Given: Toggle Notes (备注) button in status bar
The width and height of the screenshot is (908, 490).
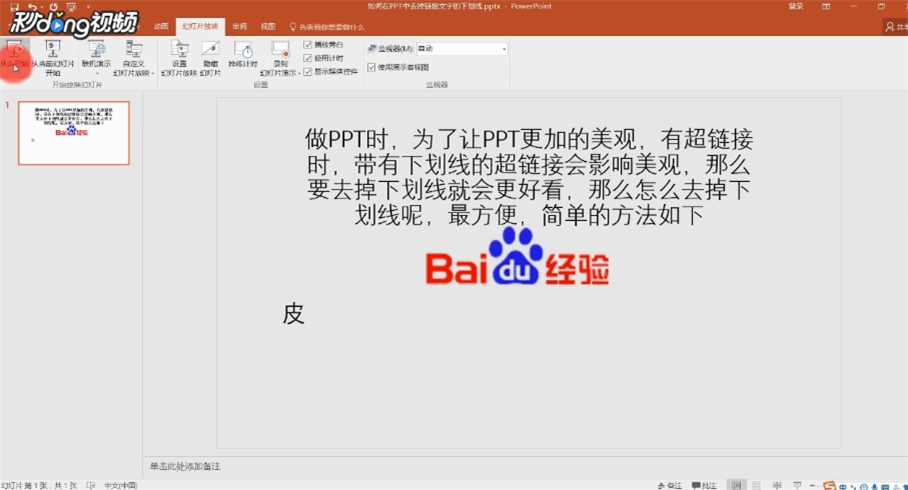Looking at the screenshot, I should coord(669,485).
